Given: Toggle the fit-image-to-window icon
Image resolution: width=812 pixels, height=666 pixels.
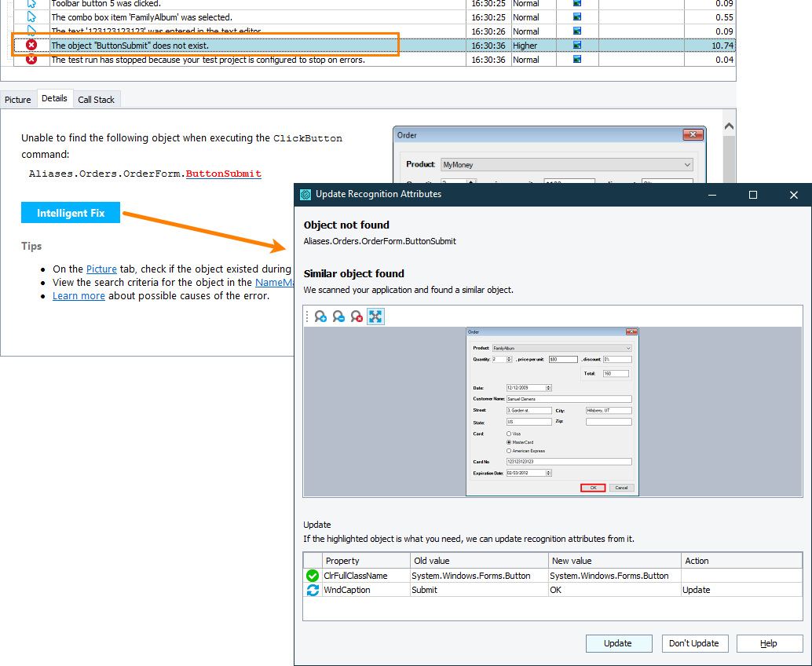Looking at the screenshot, I should coord(375,316).
